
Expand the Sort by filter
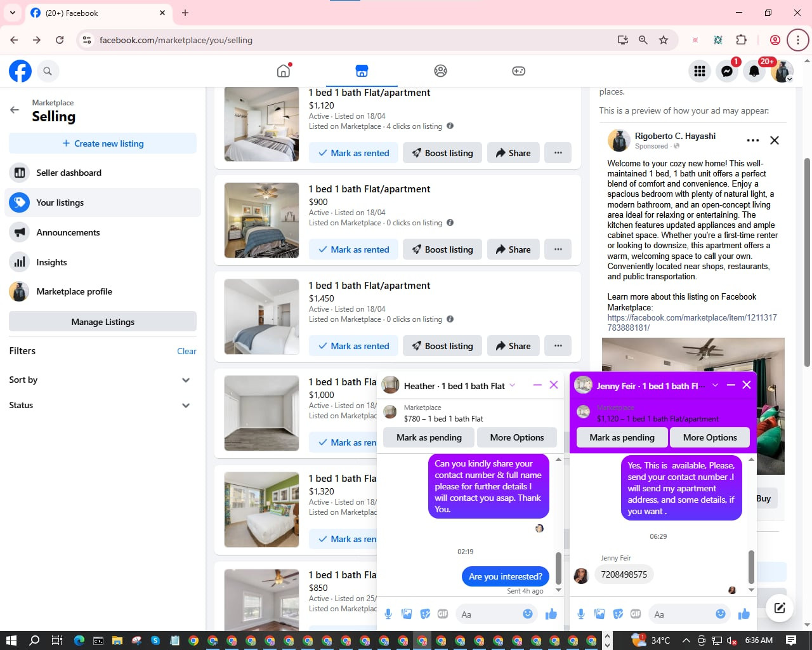click(103, 380)
